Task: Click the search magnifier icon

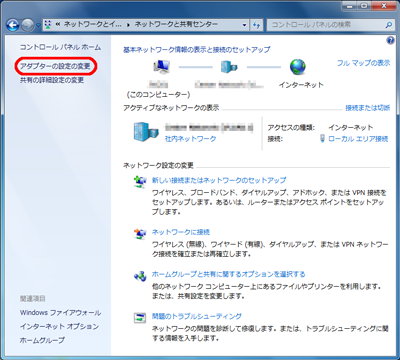Action: coord(389,25)
